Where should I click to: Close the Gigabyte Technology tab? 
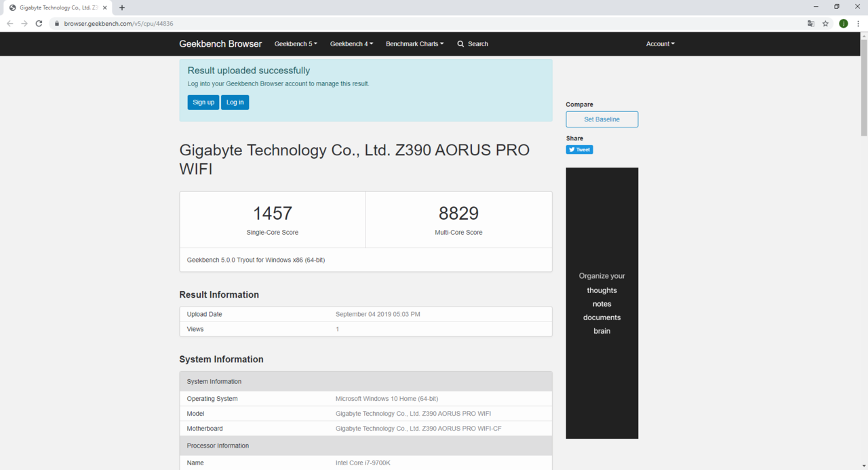click(x=105, y=7)
